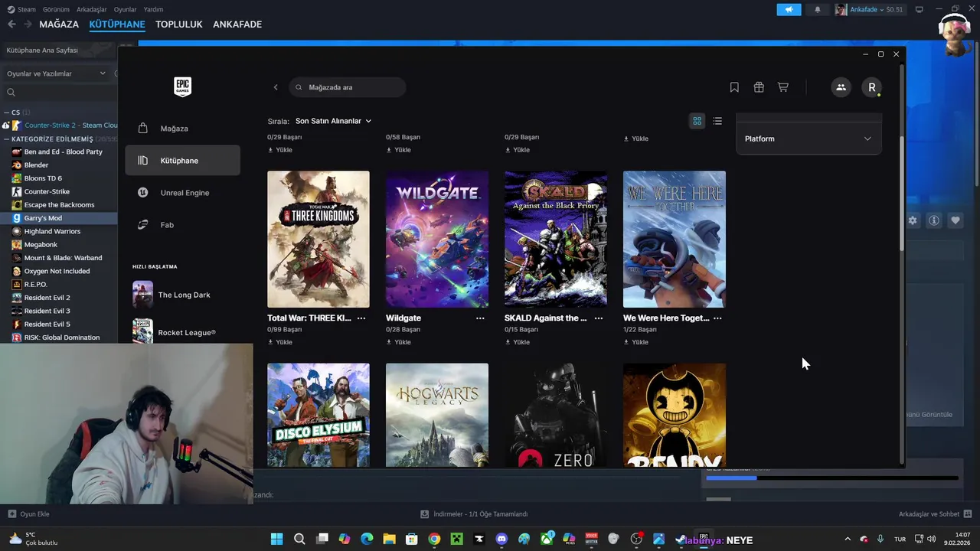
Task: Expand the Sırala sort dropdown
Action: [333, 121]
